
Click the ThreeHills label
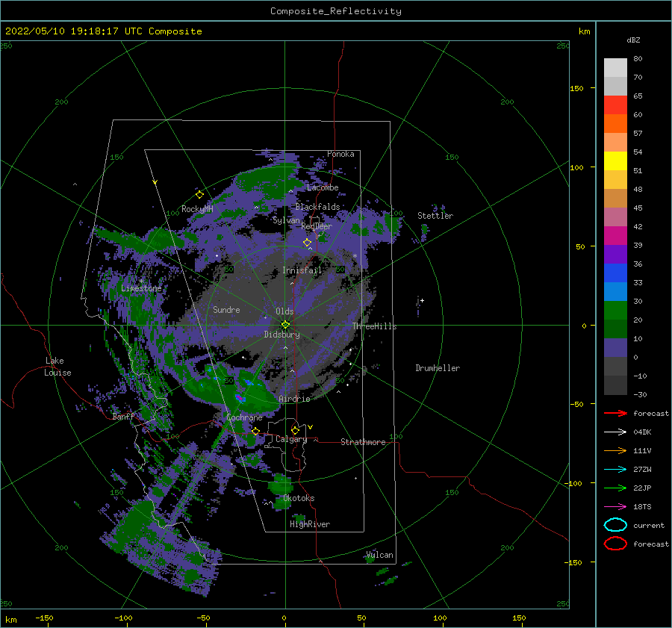(374, 326)
